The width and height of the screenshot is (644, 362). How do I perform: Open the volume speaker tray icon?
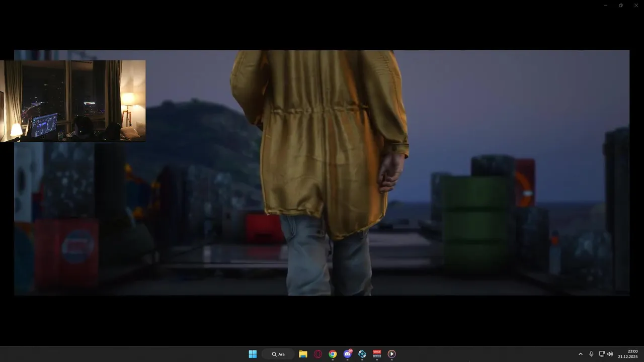pos(610,354)
